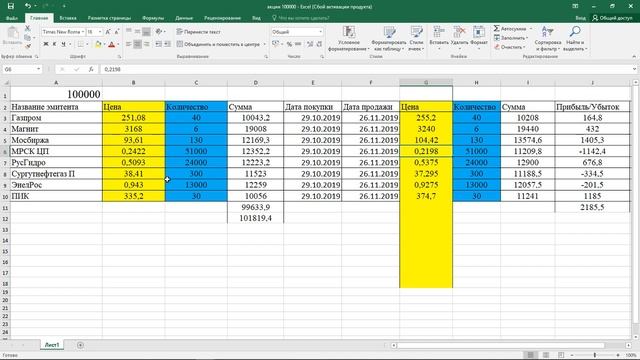This screenshot has height=360, width=640.
Task: Click the text orientation icon
Action: (x=159, y=31)
